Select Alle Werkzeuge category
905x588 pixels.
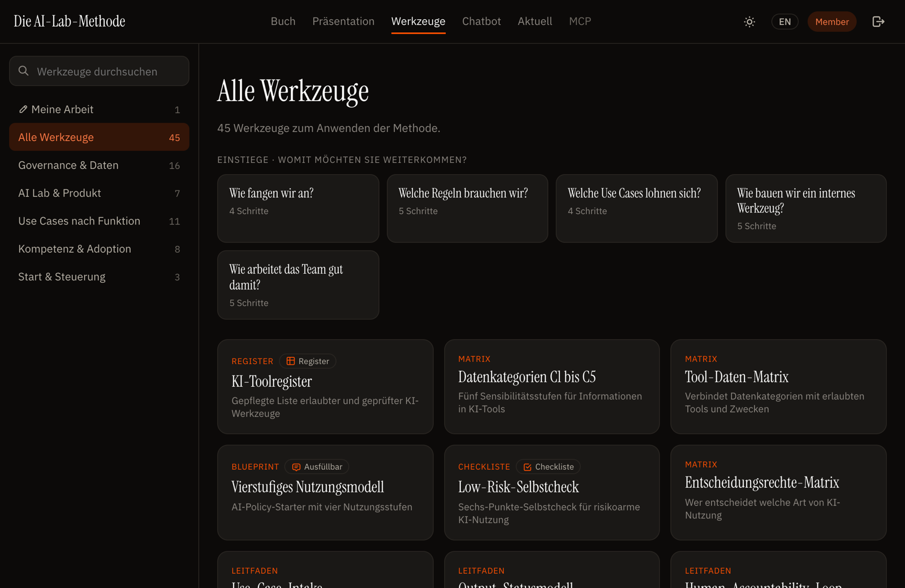[x=99, y=137]
